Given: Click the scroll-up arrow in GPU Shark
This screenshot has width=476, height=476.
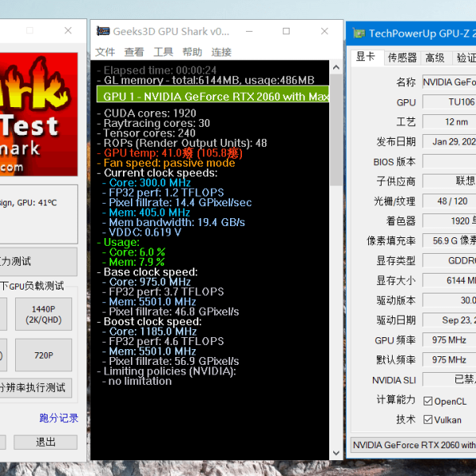Looking at the screenshot, I should 336,67.
